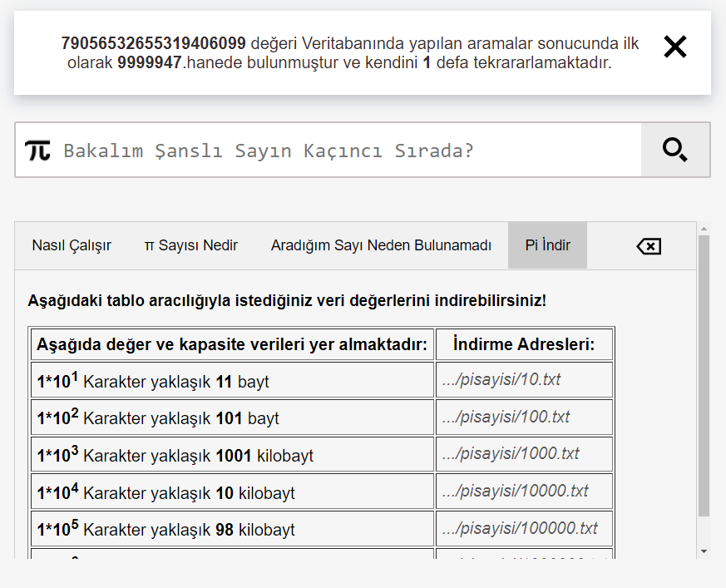
Task: Click the pi symbol icon
Action: [x=37, y=151]
